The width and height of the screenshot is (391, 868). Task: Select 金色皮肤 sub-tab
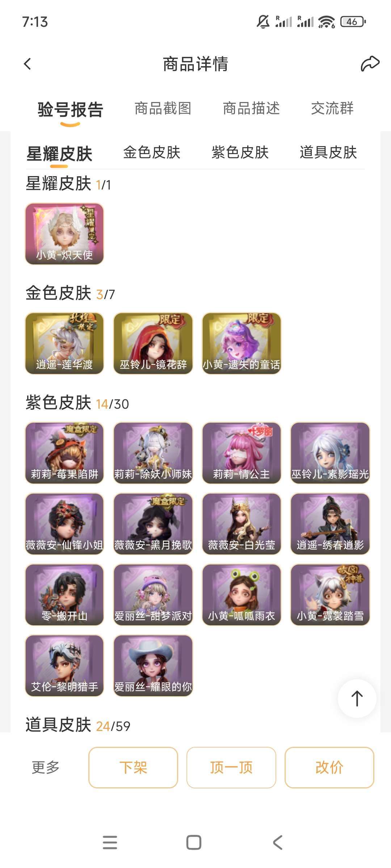click(x=152, y=152)
